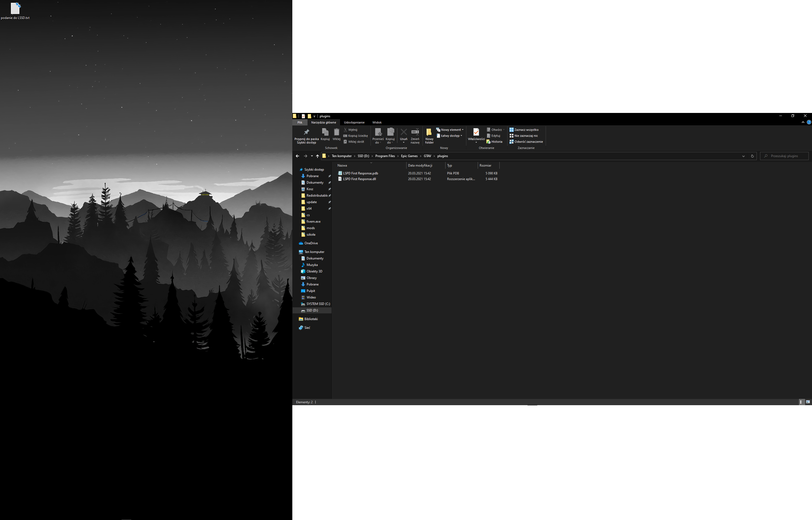Click the Usuń (delete) X icon
Screen dimensions: 812x520
point(404,132)
